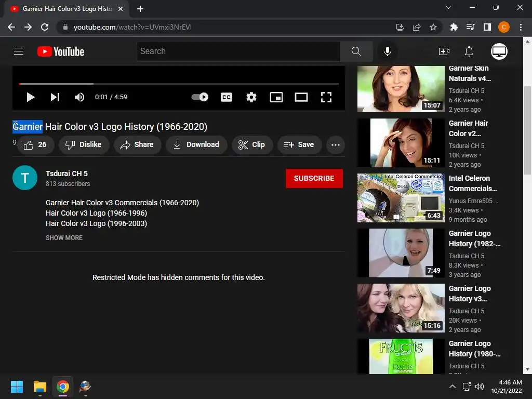The height and width of the screenshot is (399, 532).
Task: Play the video with the play button
Action: [x=31, y=97]
